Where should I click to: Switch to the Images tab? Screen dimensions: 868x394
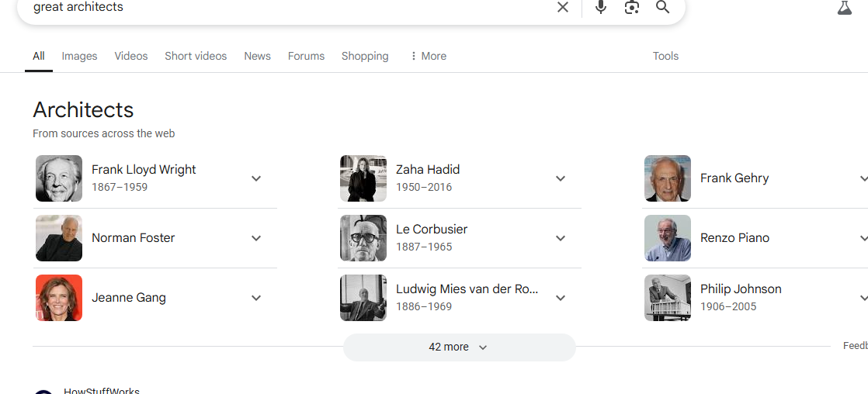[x=79, y=56]
